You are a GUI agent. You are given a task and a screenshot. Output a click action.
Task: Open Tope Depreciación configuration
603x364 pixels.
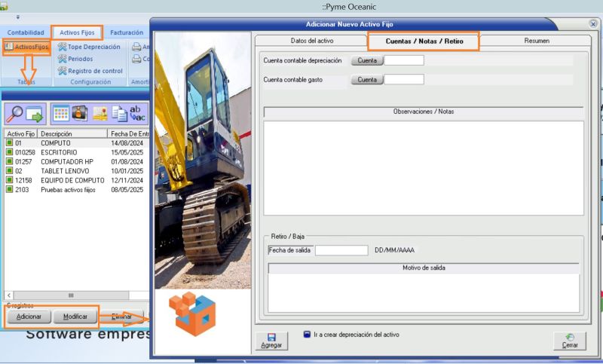88,47
